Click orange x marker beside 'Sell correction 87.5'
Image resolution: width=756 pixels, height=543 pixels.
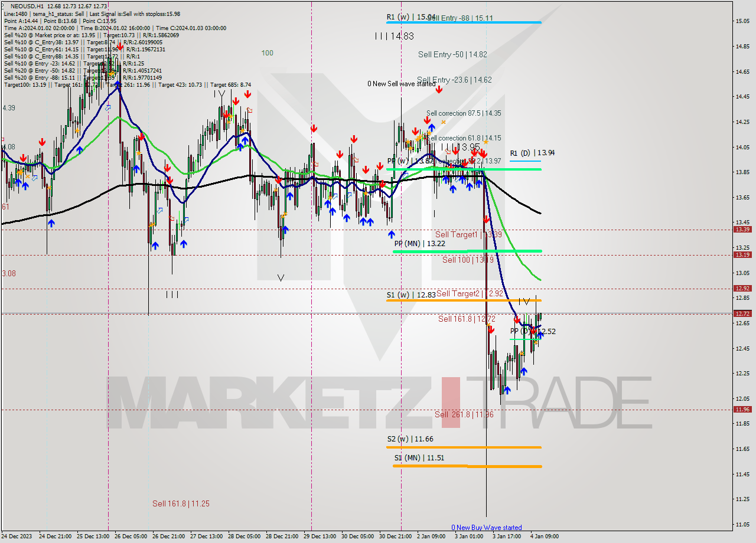[443, 122]
